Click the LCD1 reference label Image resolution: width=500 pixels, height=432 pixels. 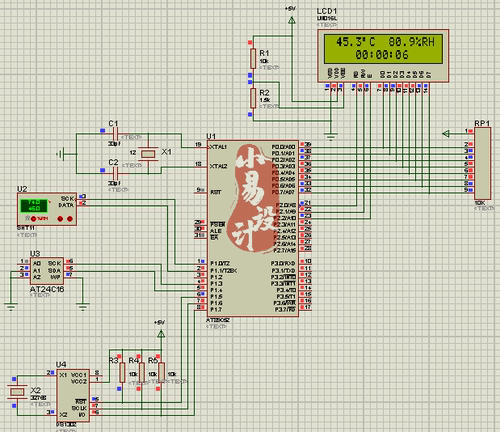327,11
